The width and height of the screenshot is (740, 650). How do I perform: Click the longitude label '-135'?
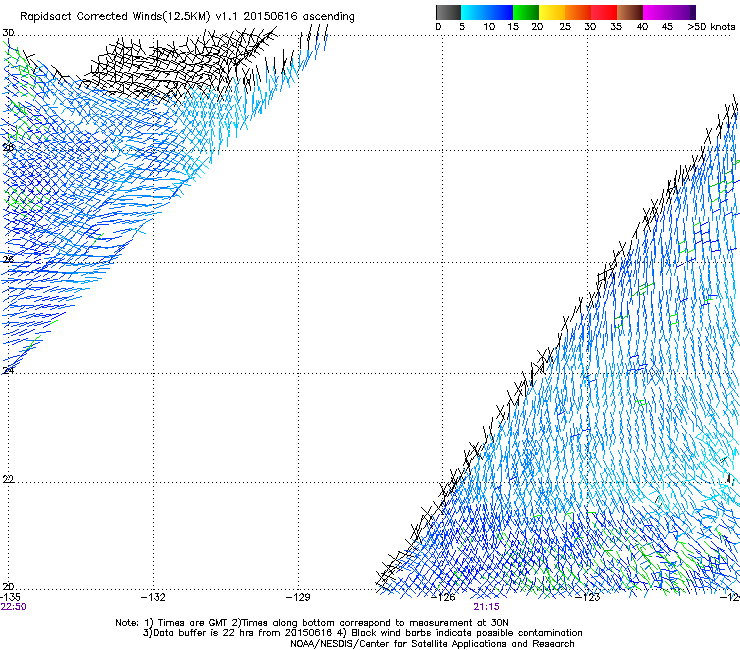[10, 597]
